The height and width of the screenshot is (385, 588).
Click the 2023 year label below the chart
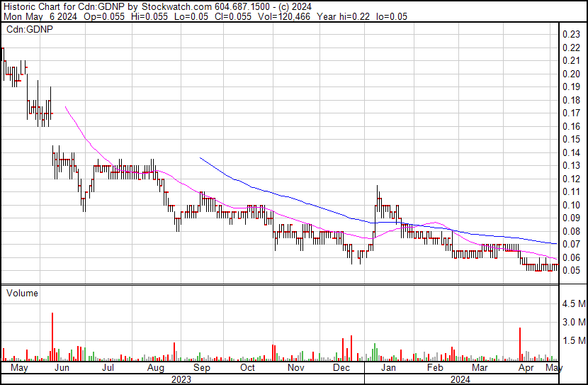(x=182, y=379)
